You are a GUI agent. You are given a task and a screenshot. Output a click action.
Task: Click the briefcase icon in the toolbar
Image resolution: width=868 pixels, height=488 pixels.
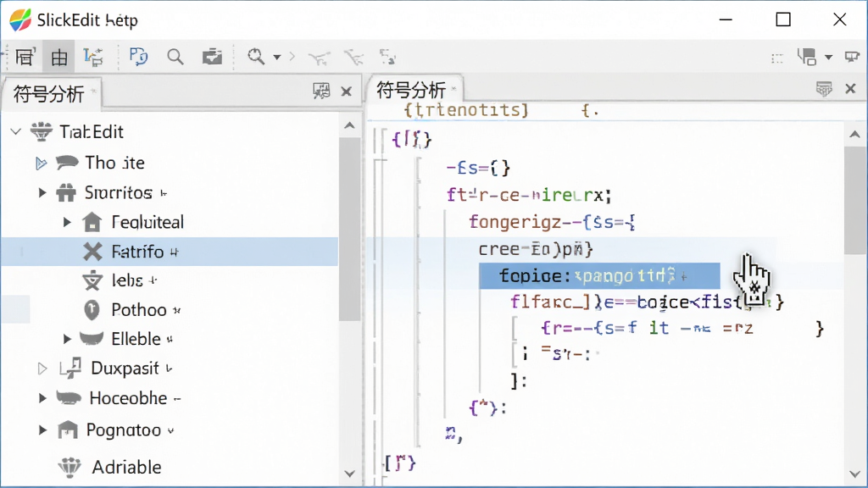212,57
